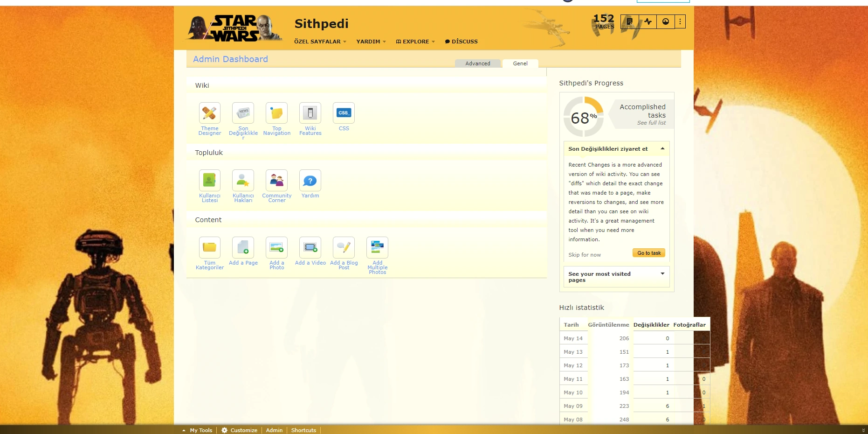Open the Theme Designer tool

(x=209, y=113)
